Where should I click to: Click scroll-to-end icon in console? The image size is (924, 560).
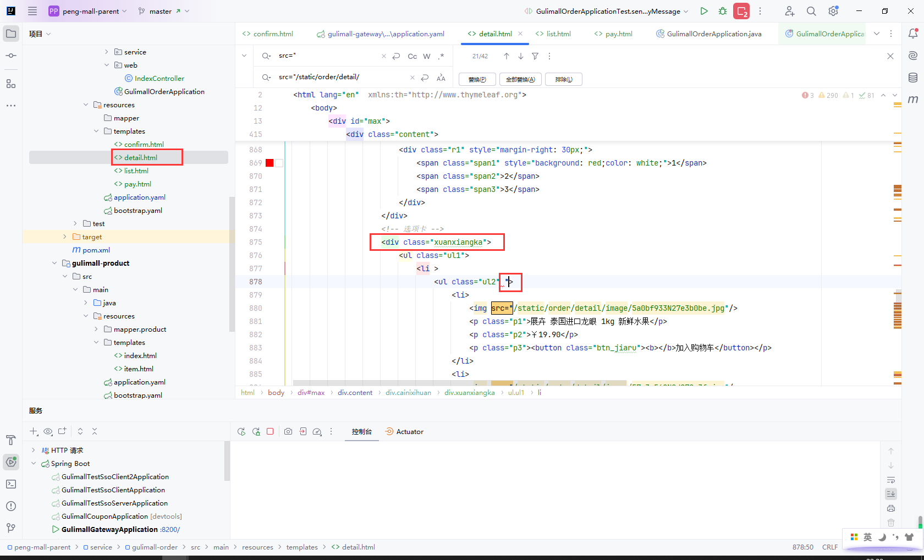[x=891, y=494]
